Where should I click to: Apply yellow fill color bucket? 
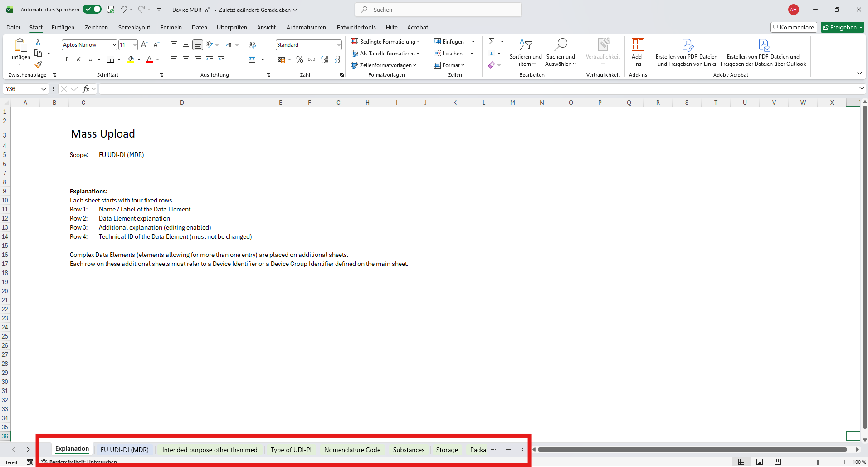tap(131, 59)
